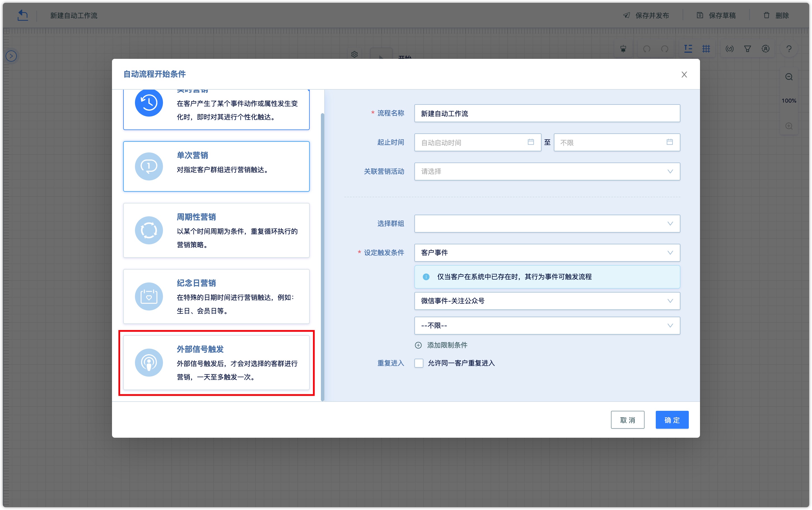Click the 单次营销 speech bubble icon

(x=149, y=166)
